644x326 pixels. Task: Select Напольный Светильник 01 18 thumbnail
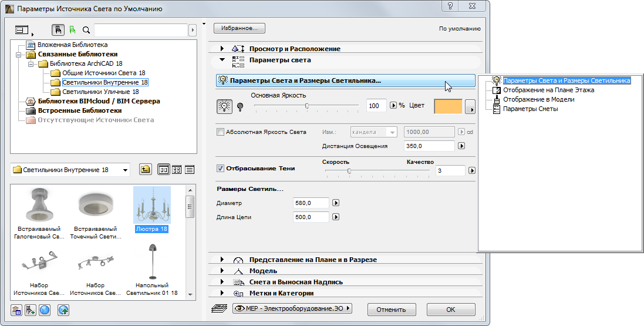click(152, 269)
